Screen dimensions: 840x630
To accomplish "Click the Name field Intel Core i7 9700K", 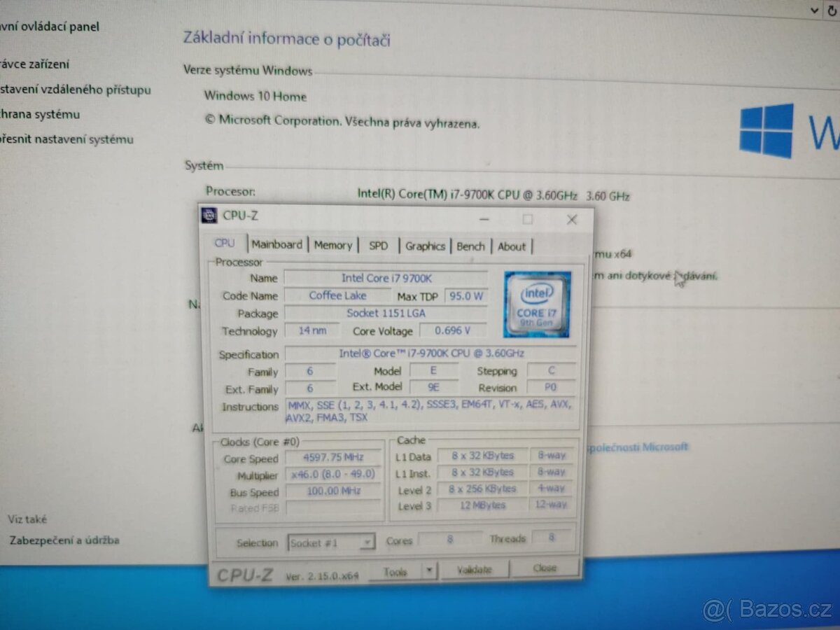I will pyautogui.click(x=387, y=278).
